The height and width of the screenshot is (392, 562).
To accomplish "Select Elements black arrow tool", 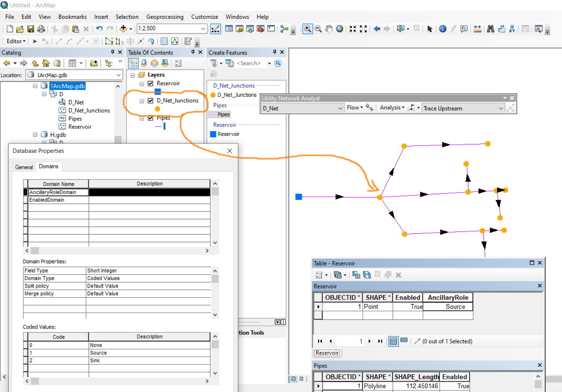I will coord(430,29).
